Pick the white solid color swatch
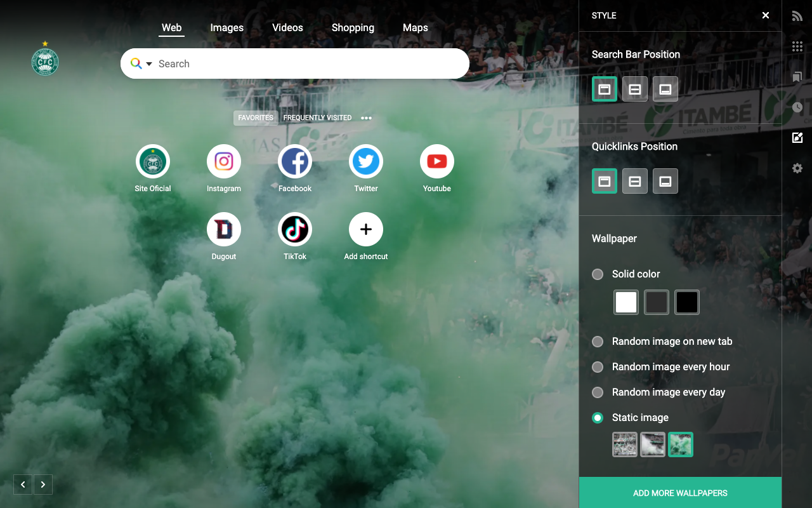This screenshot has height=508, width=812. (626, 302)
